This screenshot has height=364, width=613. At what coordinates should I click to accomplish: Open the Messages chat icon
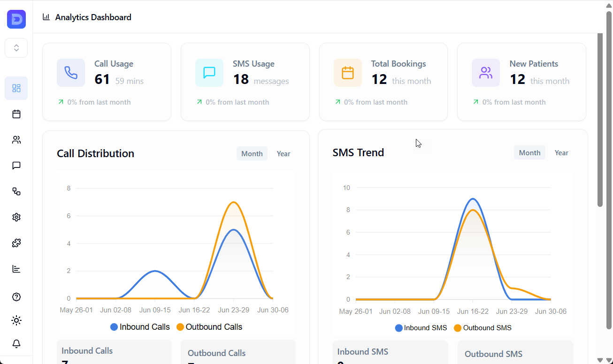point(16,166)
